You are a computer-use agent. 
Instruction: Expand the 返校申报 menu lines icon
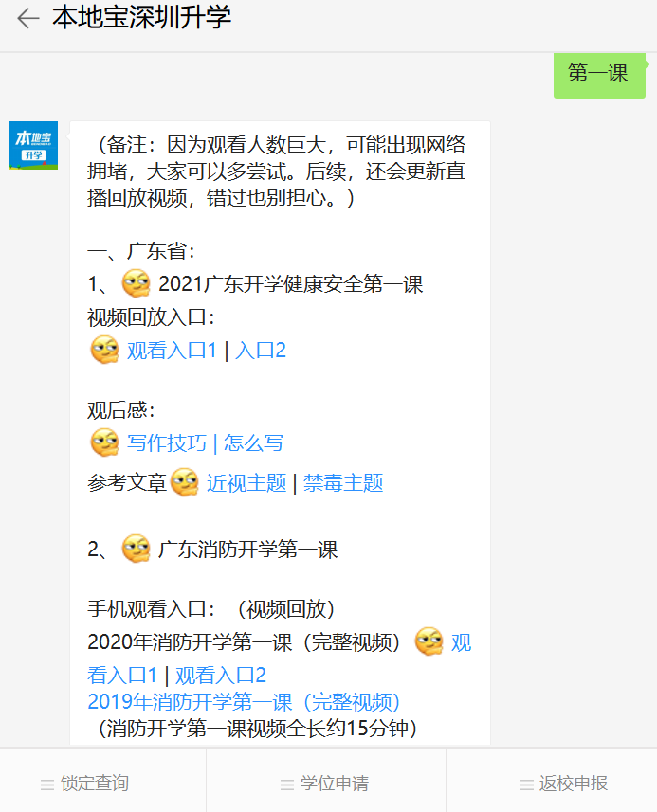coord(526,785)
